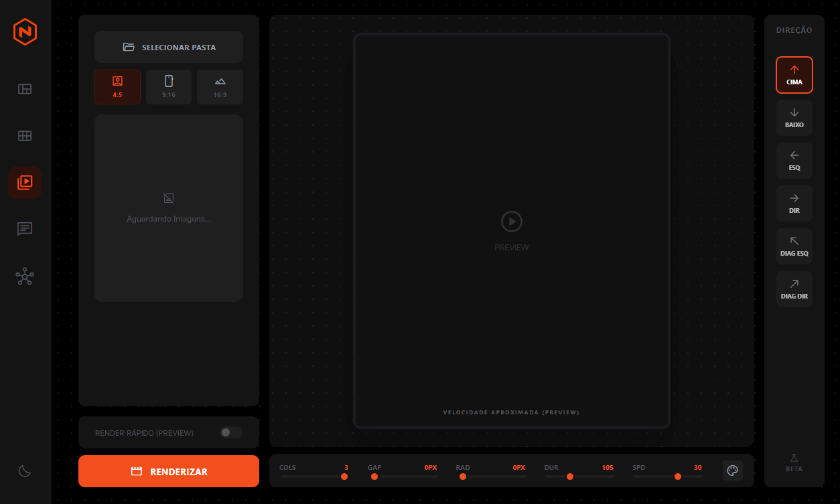Viewport: 840px width, 504px height.
Task: Select the 16:9 aspect ratio
Action: click(x=220, y=87)
